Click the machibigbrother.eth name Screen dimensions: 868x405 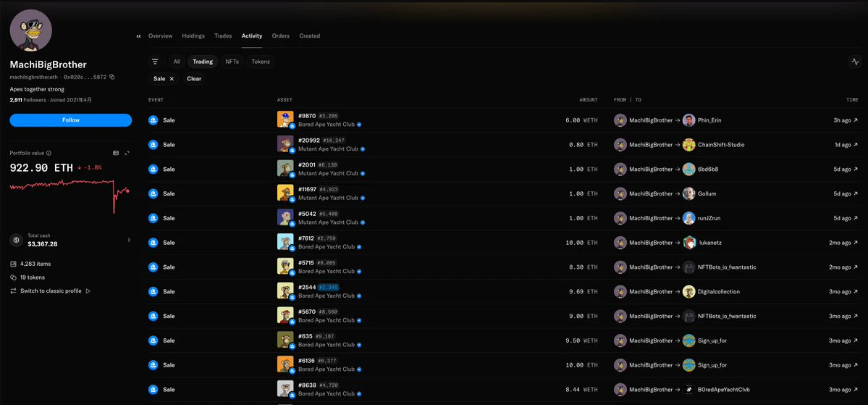34,77
